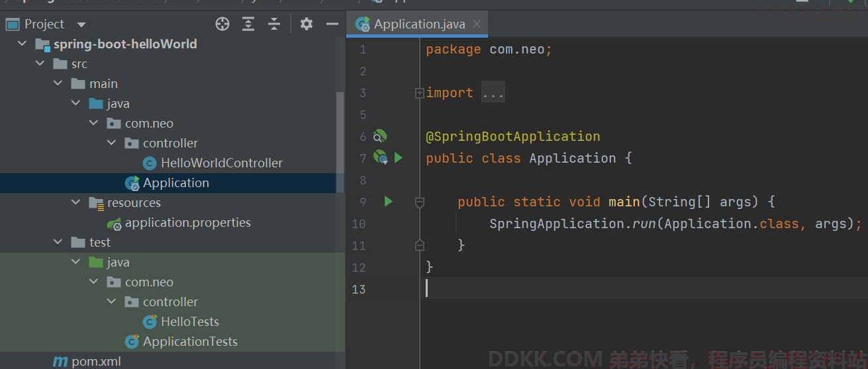Click Spring bean gutter icon on line 6
Image resolution: width=868 pixels, height=369 pixels.
(379, 136)
